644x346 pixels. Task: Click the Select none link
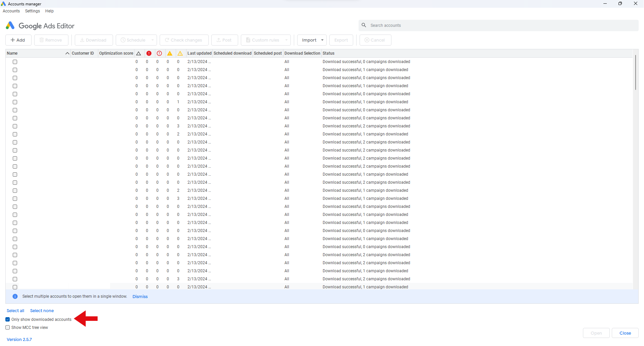[42, 311]
